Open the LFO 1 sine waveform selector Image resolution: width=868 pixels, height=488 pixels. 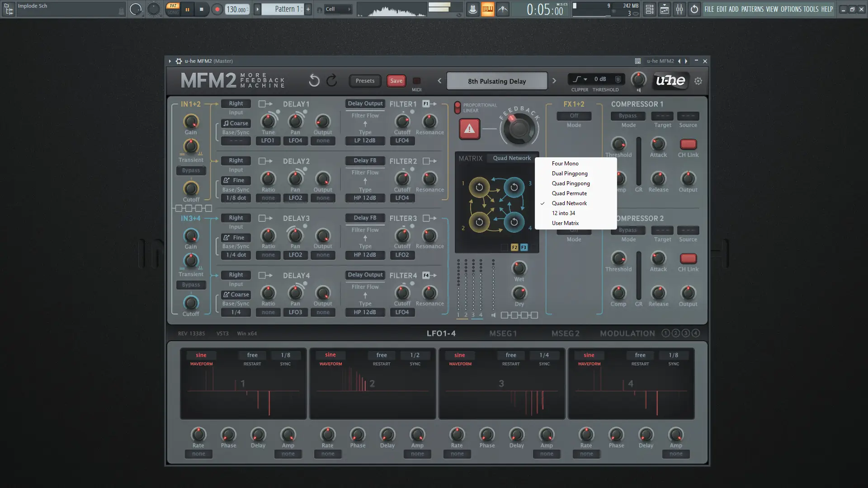[x=201, y=355]
